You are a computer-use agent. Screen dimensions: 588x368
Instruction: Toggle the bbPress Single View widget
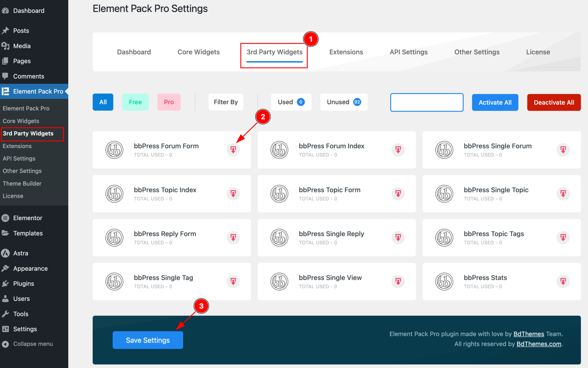tap(398, 281)
